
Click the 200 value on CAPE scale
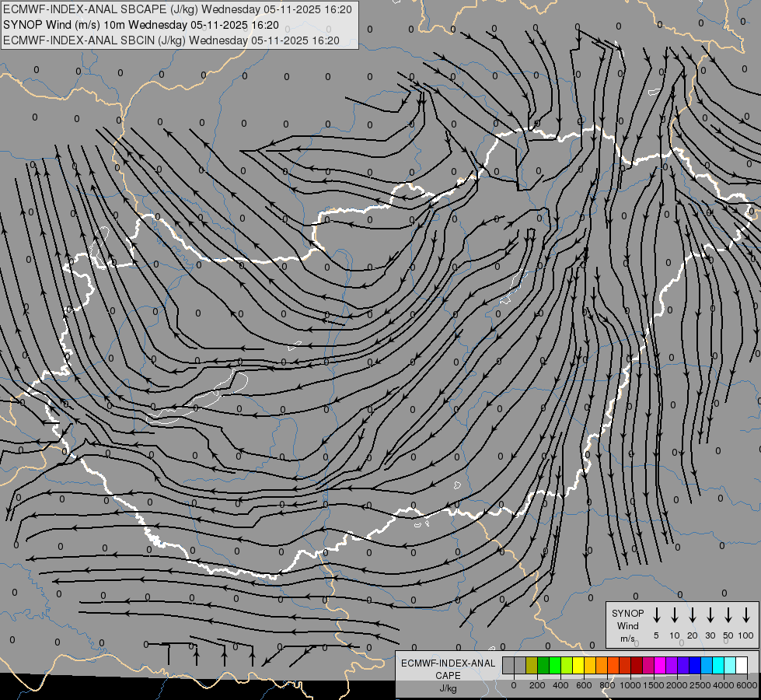pyautogui.click(x=537, y=685)
